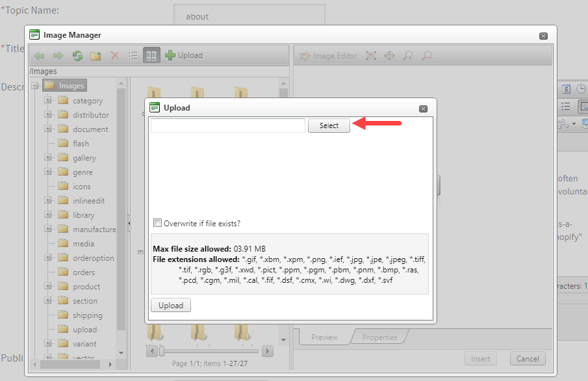Open the Preview tab

326,337
